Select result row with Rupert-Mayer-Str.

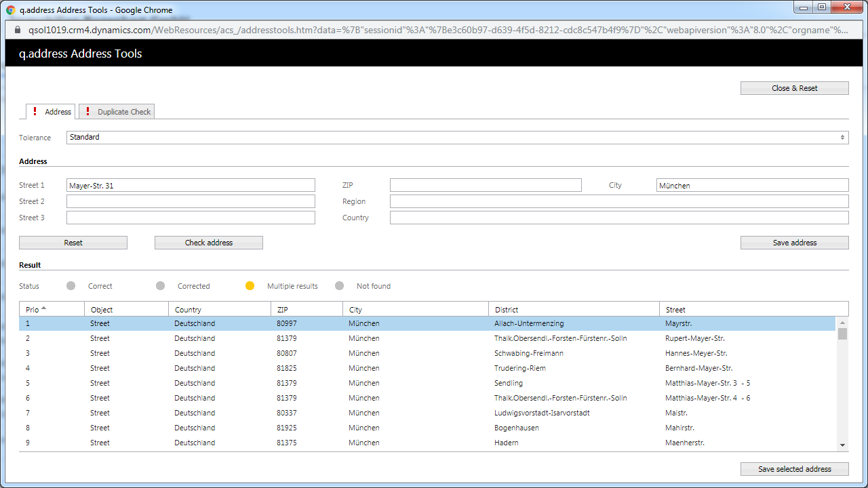point(427,338)
